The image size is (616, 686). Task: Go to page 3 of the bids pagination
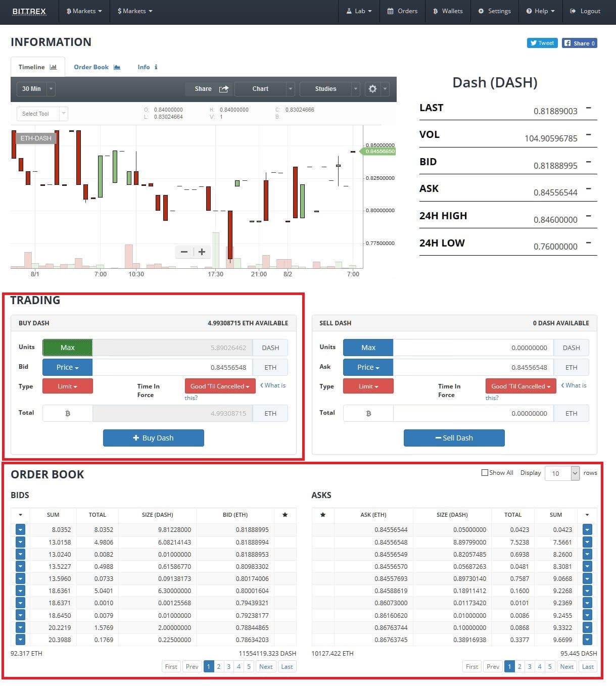[x=228, y=666]
